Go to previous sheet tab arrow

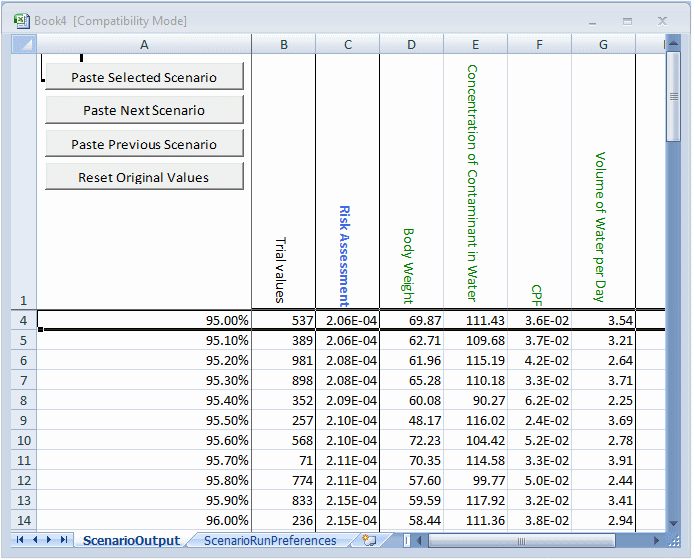click(35, 540)
